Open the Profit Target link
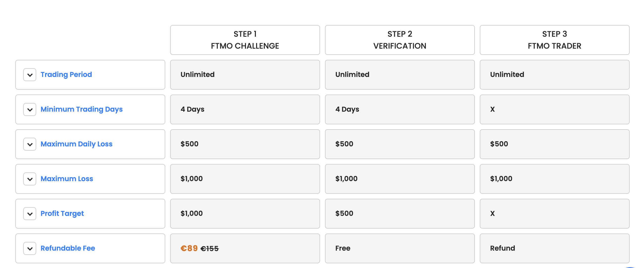 point(62,214)
